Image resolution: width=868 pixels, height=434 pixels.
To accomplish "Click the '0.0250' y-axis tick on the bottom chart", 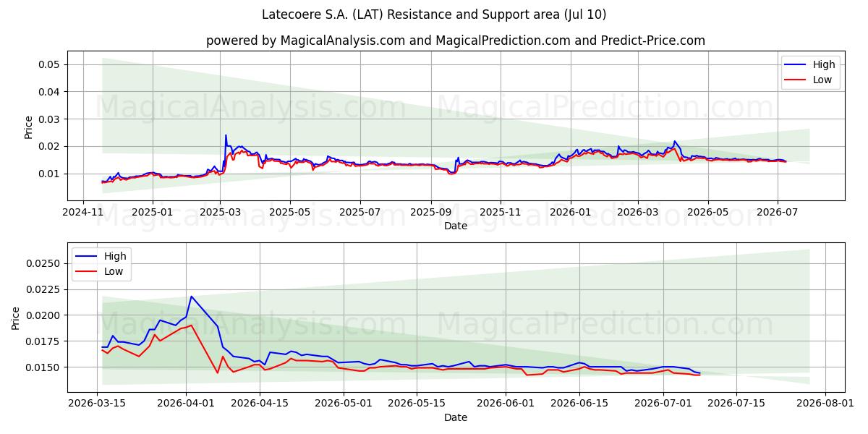I will 43,263.
